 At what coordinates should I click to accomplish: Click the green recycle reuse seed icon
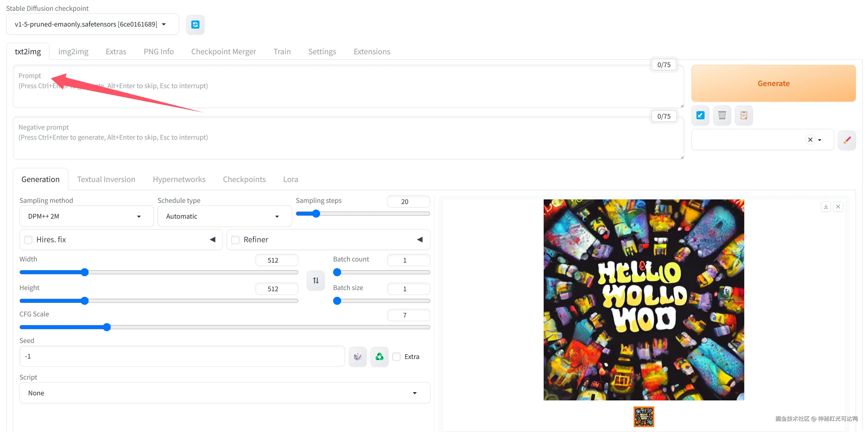point(379,356)
